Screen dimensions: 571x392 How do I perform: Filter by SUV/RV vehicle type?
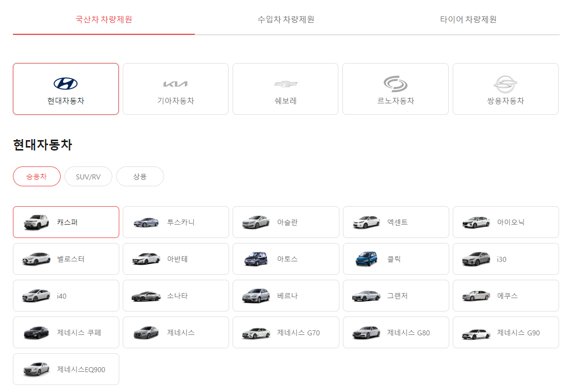coord(88,176)
